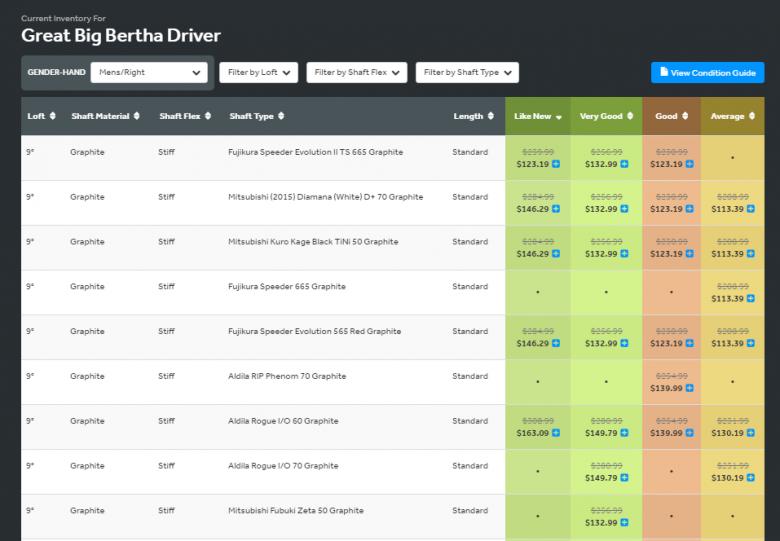Click plus icon for Aldila RIP Phenom $139.99
The height and width of the screenshot is (541, 780).
tap(688, 388)
